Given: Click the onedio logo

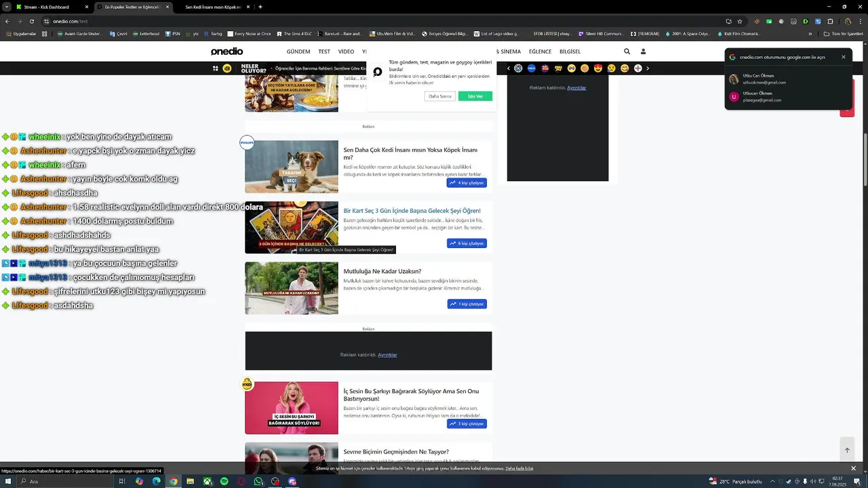Looking at the screenshot, I should click(226, 52).
